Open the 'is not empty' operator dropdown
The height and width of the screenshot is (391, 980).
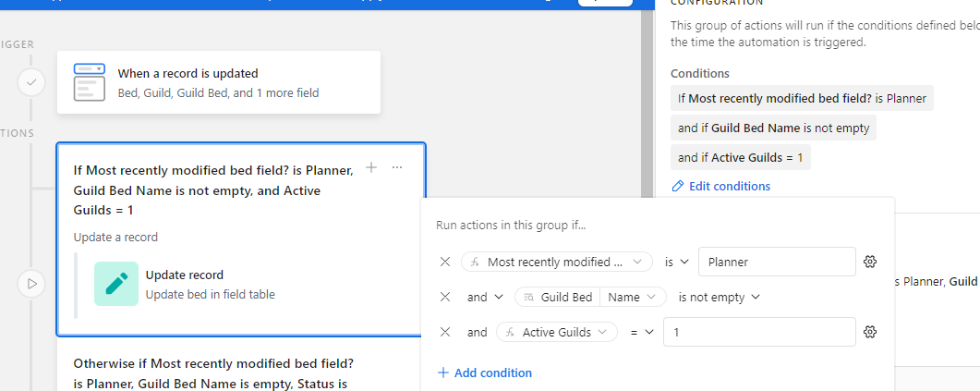tap(719, 297)
